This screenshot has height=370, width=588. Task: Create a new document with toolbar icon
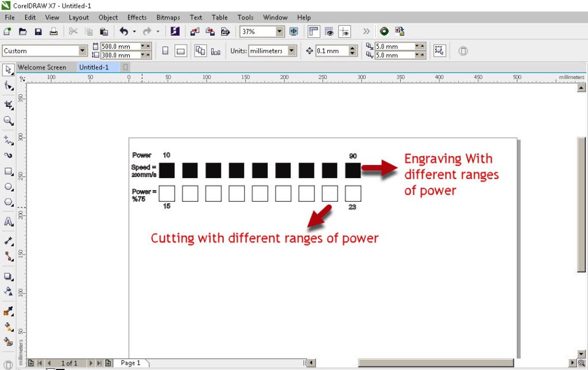(x=7, y=32)
